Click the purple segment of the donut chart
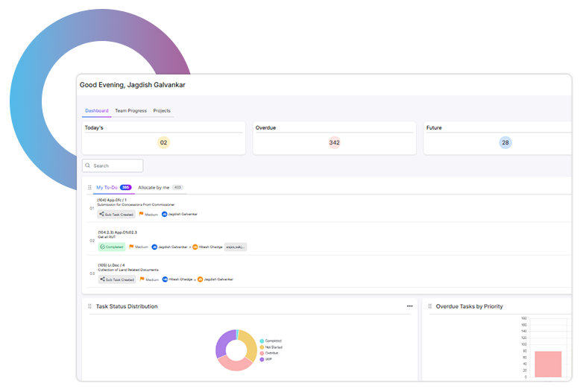 coord(224,343)
